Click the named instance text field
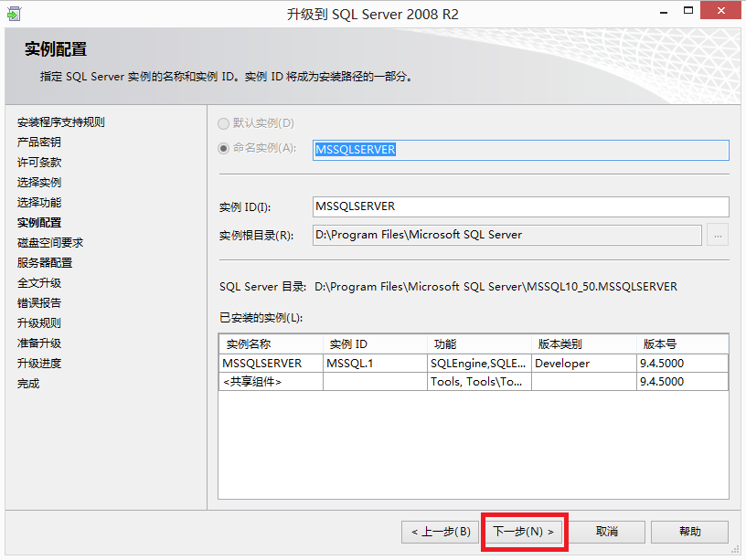Image resolution: width=746 pixels, height=560 pixels. coord(520,150)
